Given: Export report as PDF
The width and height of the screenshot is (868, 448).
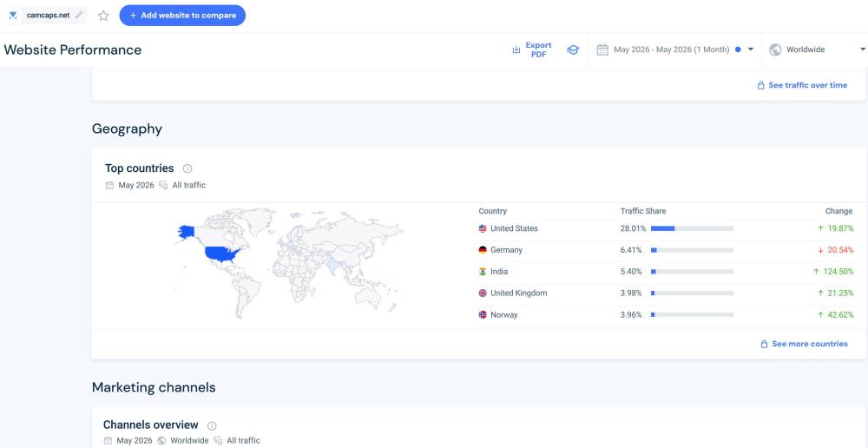Looking at the screenshot, I should pos(532,49).
